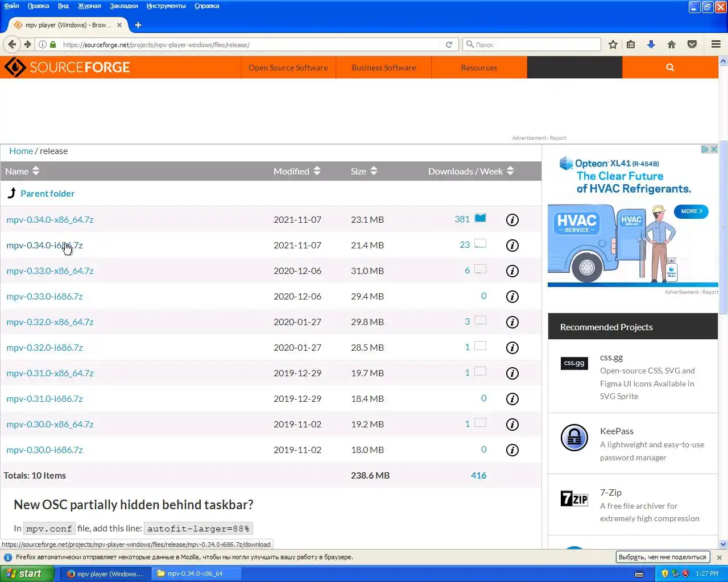Open the site search magnifier icon

click(x=670, y=67)
